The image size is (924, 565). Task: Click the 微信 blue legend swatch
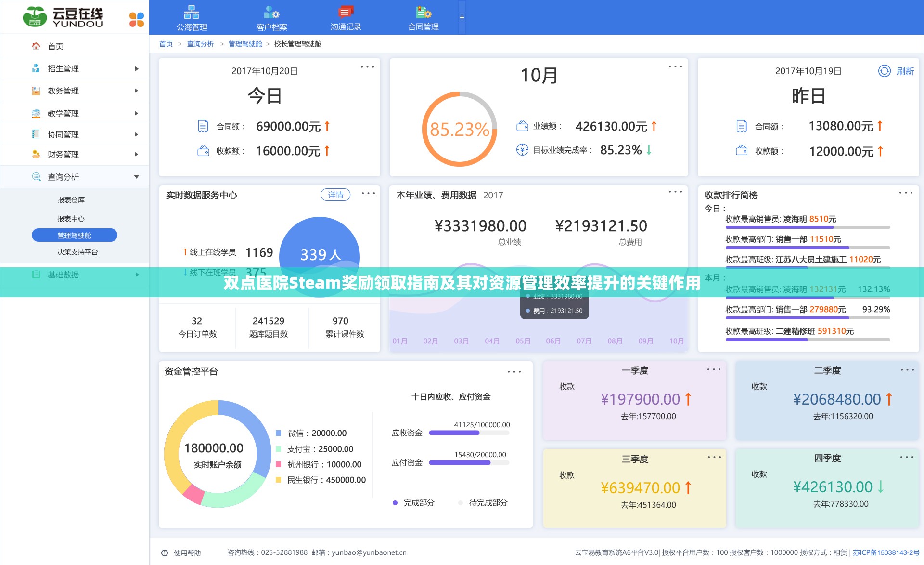tap(278, 433)
